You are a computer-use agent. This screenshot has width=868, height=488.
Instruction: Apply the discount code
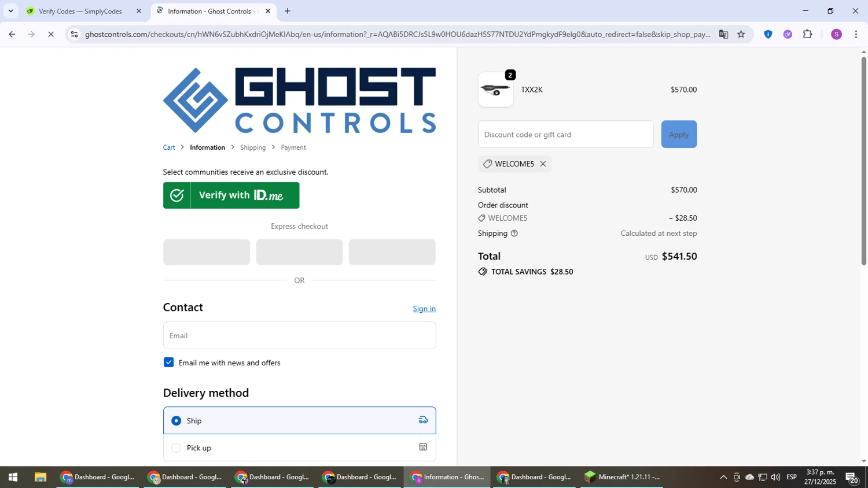click(679, 134)
